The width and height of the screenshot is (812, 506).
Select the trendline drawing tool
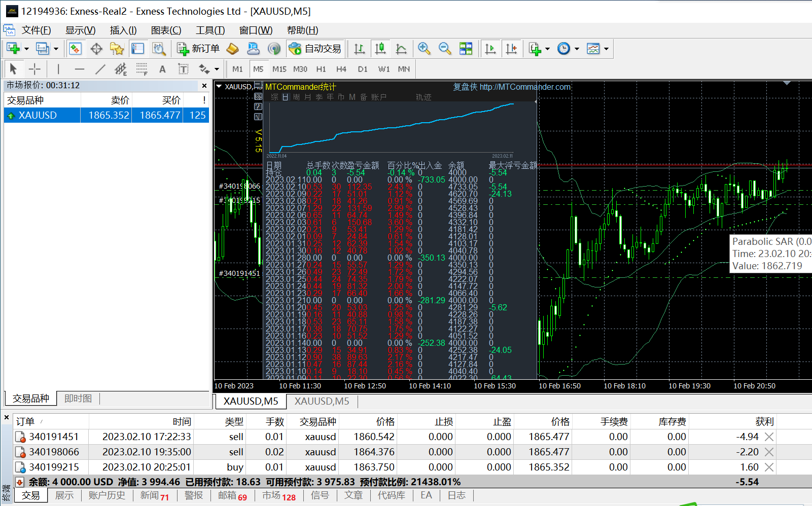pyautogui.click(x=100, y=69)
